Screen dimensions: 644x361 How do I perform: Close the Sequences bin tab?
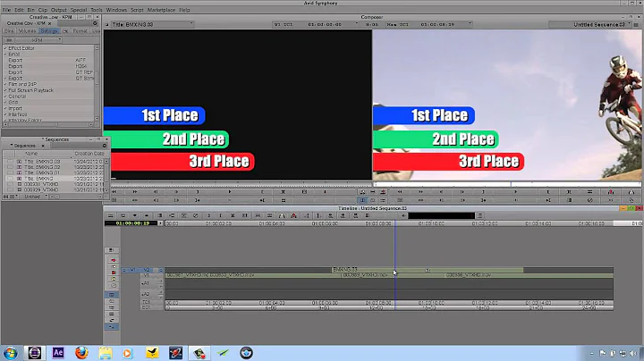coord(43,146)
